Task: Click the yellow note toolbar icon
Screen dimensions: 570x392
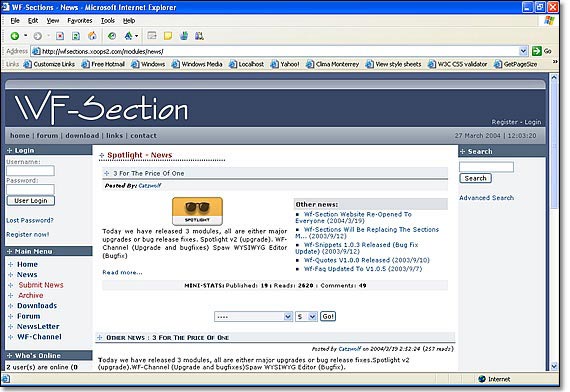Action: (168, 36)
